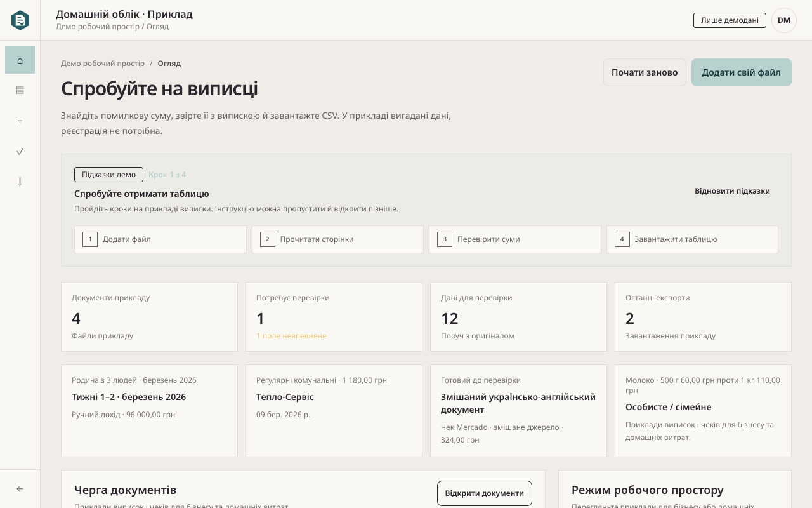This screenshot has height=508, width=812.
Task: Click the "Додати свій файл" button
Action: (742, 72)
